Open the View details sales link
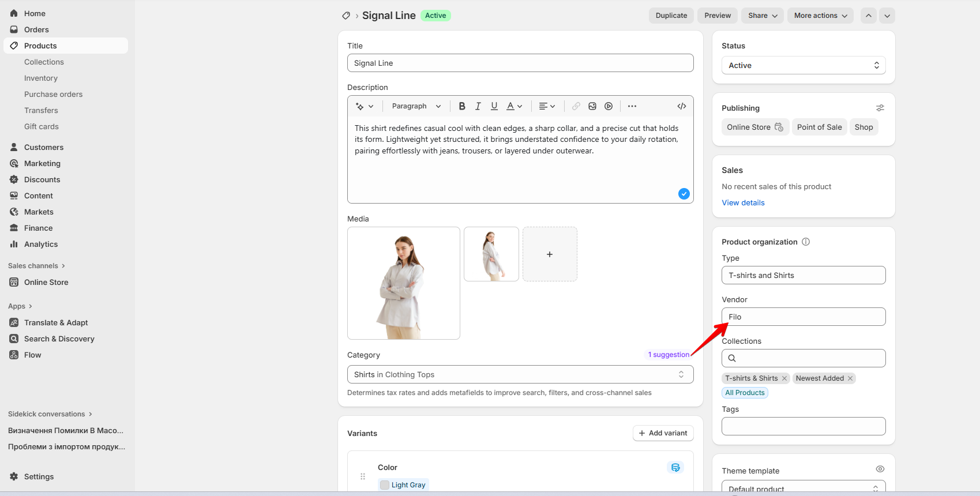 [743, 202]
